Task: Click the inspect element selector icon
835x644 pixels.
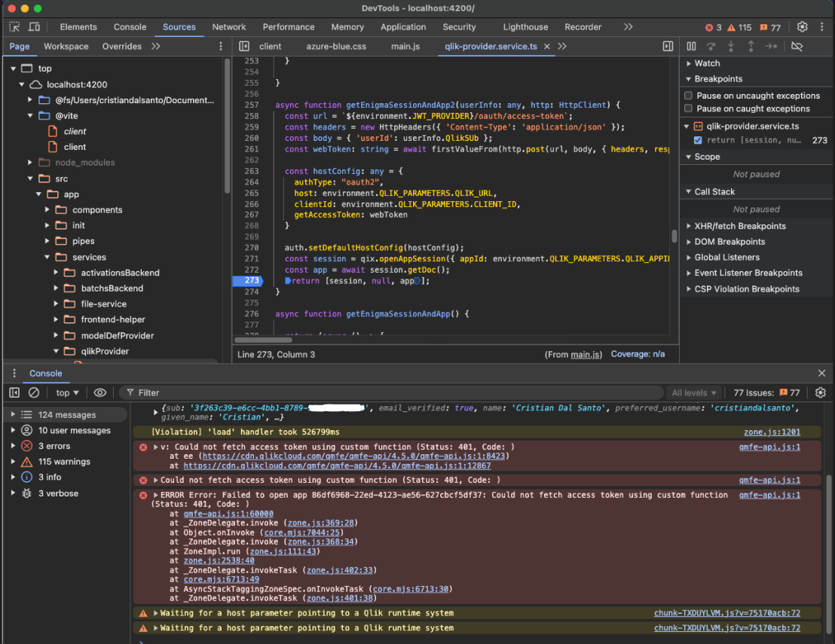Action: [14, 27]
